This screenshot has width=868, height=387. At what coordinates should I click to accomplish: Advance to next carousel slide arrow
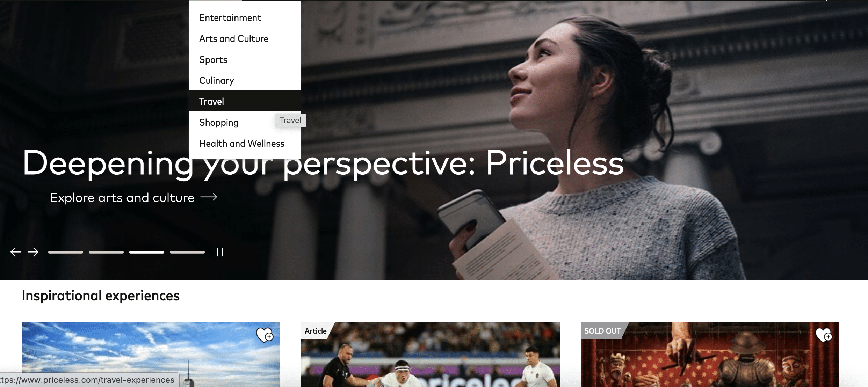[34, 252]
